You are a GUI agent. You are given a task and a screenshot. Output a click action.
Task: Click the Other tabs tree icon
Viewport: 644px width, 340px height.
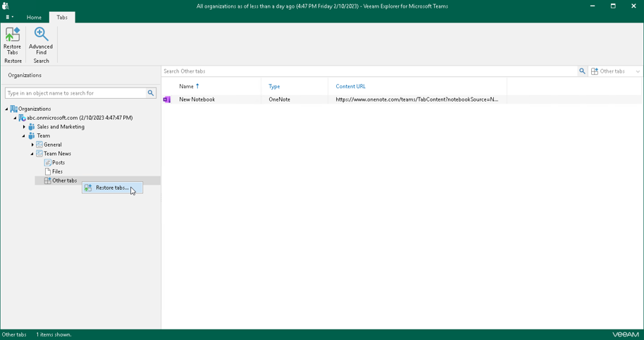point(48,181)
